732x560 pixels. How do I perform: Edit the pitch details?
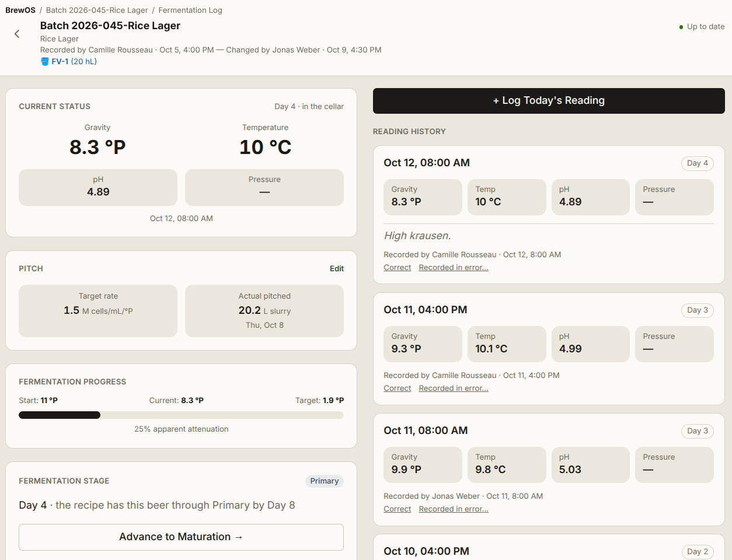pyautogui.click(x=337, y=268)
